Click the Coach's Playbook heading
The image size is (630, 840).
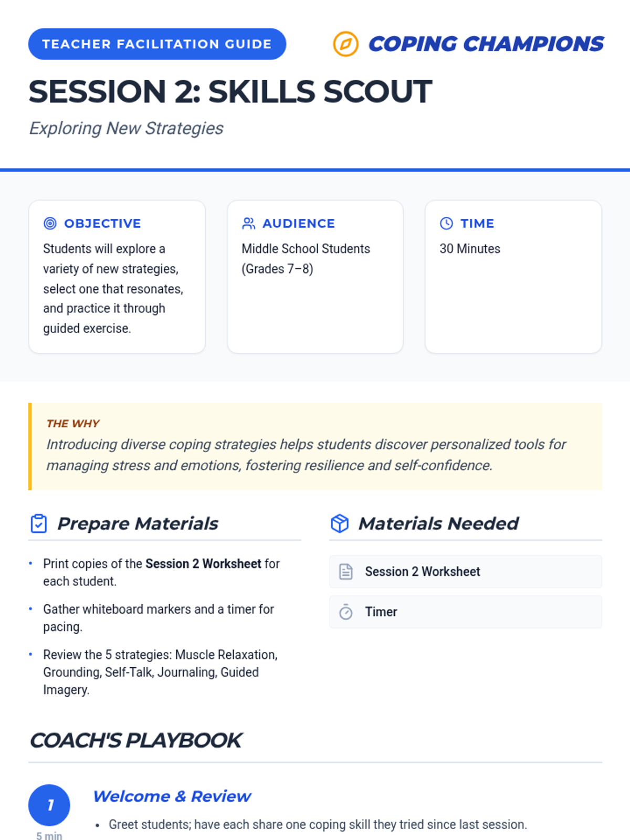[135, 740]
